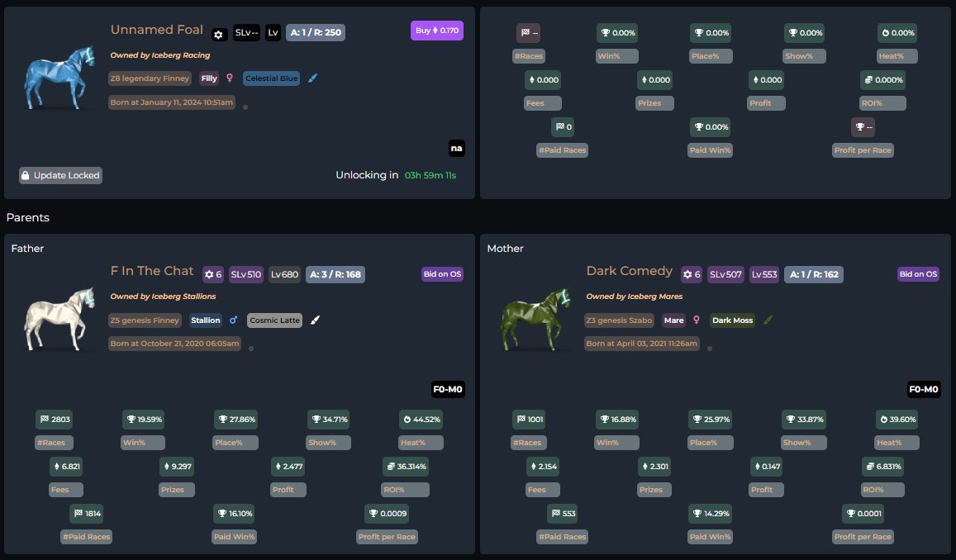Click the Celestial Blue color tag

click(x=271, y=78)
